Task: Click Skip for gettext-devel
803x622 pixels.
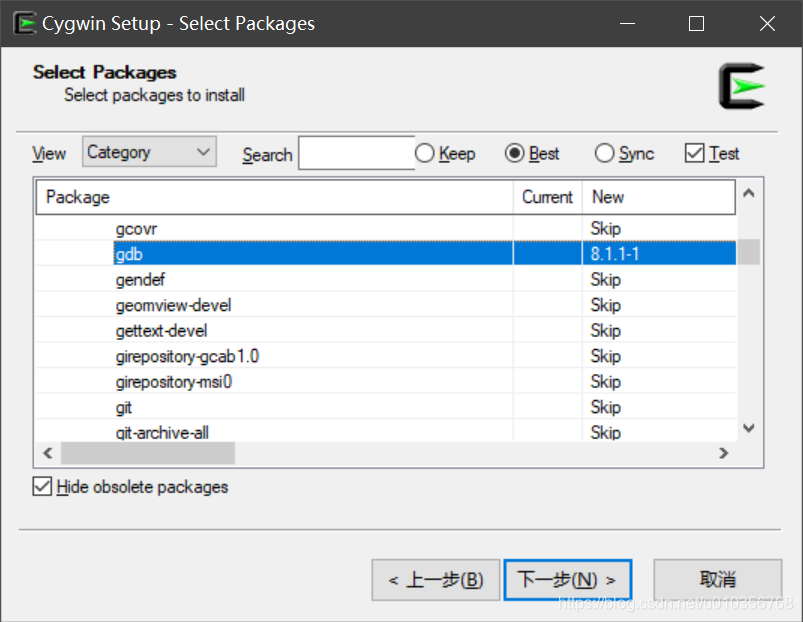Action: click(x=605, y=331)
